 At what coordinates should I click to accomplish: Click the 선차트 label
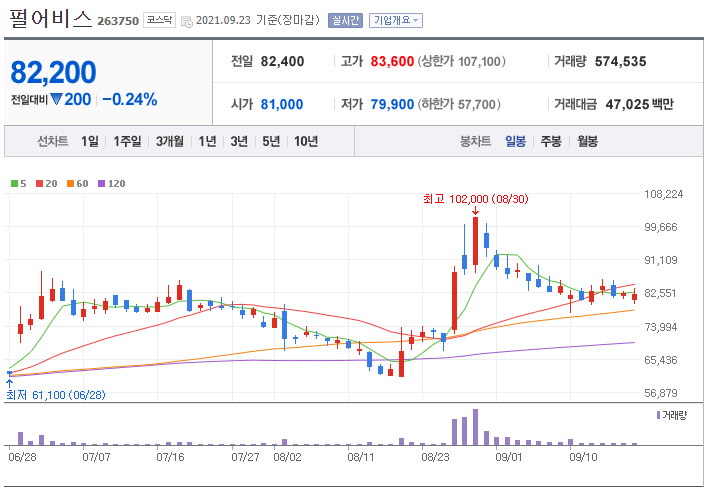pyautogui.click(x=53, y=142)
